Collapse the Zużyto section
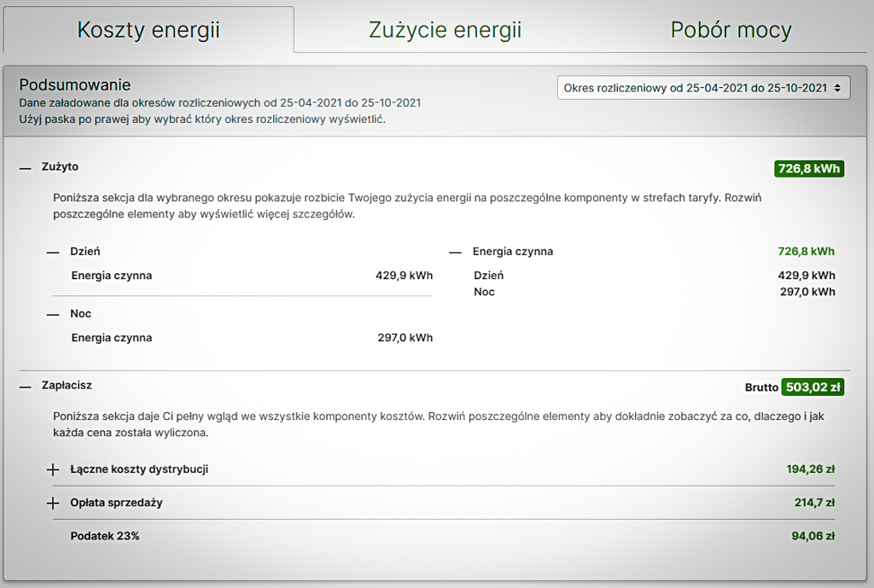Viewport: 874px width, 588px height. click(25, 168)
